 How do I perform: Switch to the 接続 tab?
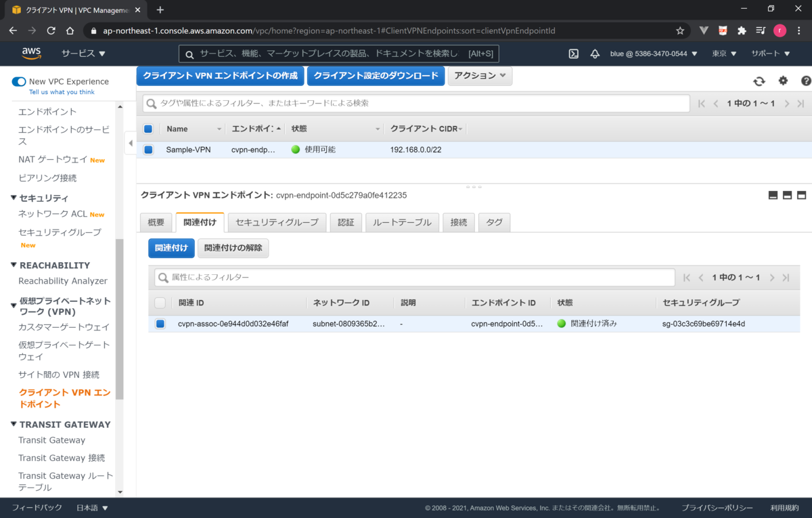pos(458,222)
